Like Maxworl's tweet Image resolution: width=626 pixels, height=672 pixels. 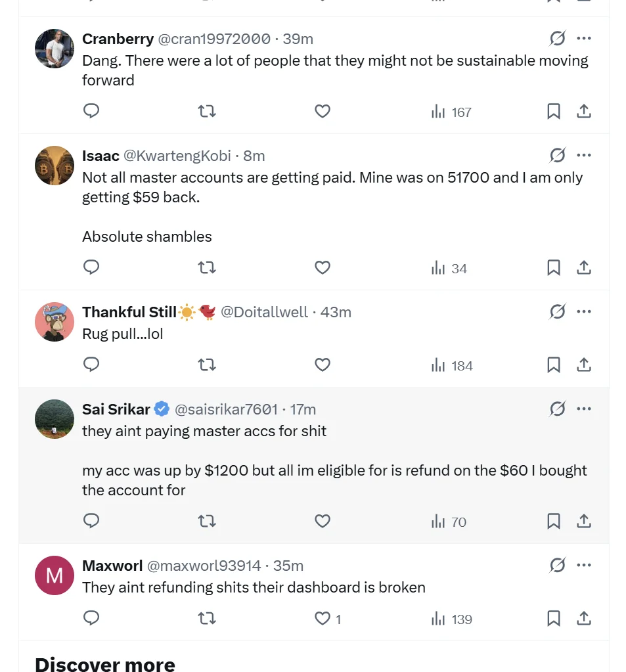click(322, 618)
